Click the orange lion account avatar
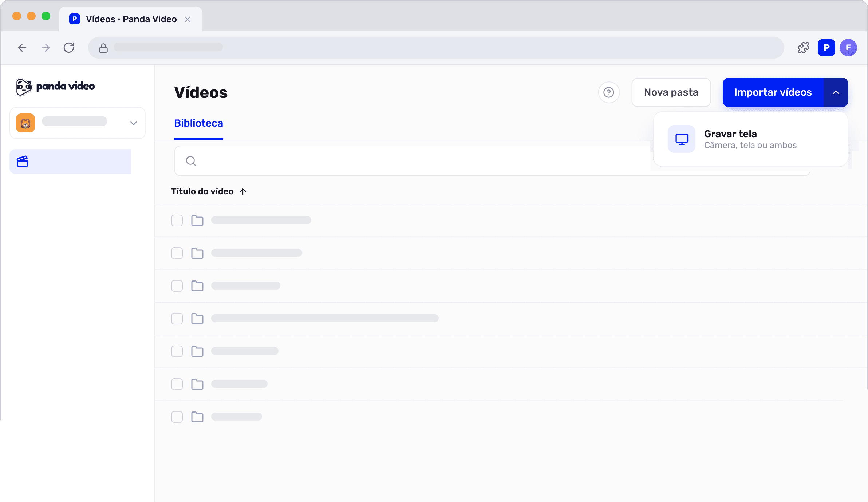Screen dimensions: 868x502 click(25, 123)
